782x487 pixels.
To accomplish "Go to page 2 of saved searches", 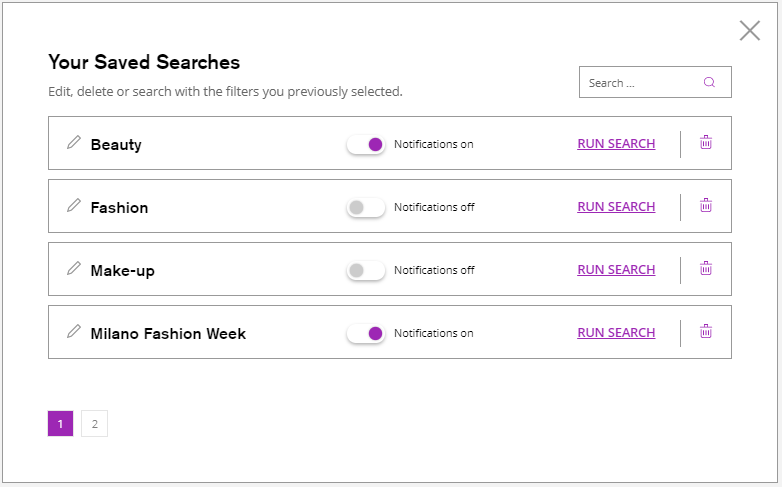I will point(94,424).
